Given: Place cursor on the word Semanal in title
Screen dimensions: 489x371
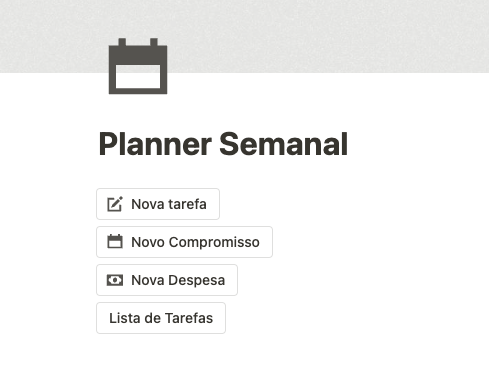Looking at the screenshot, I should 284,144.
